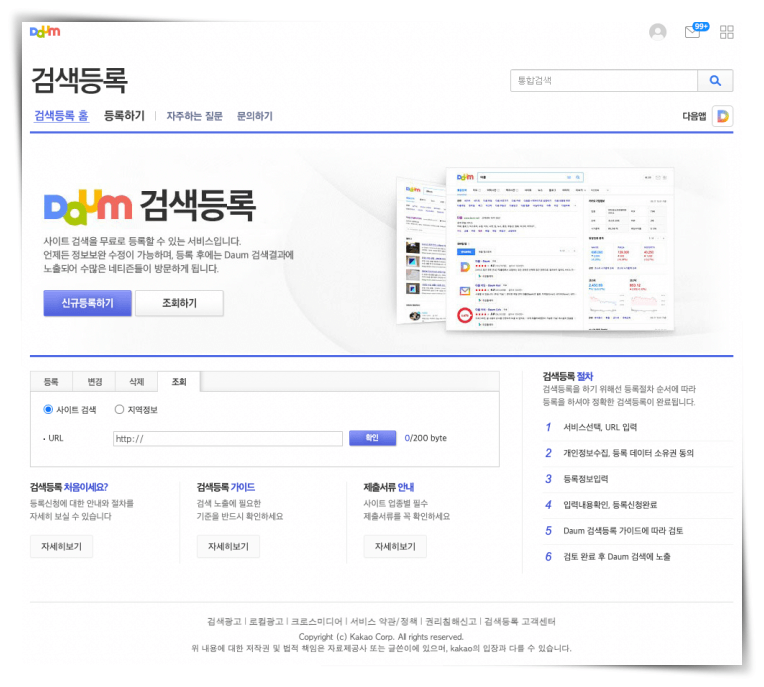Click 자세히보기 under 제출서류 안내
Viewport: 764px width, 687px height.
tap(395, 546)
